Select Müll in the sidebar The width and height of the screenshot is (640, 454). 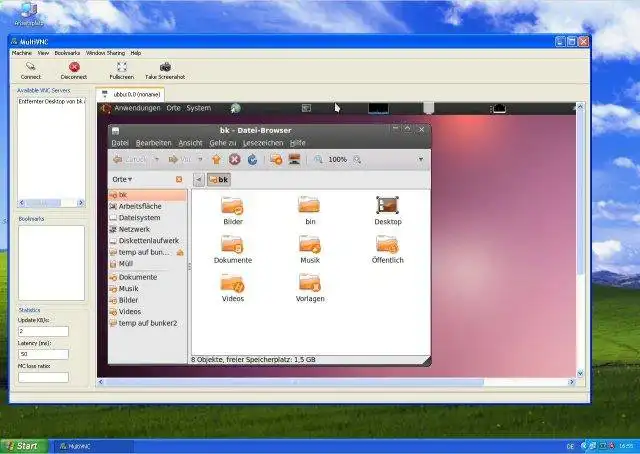(148, 264)
